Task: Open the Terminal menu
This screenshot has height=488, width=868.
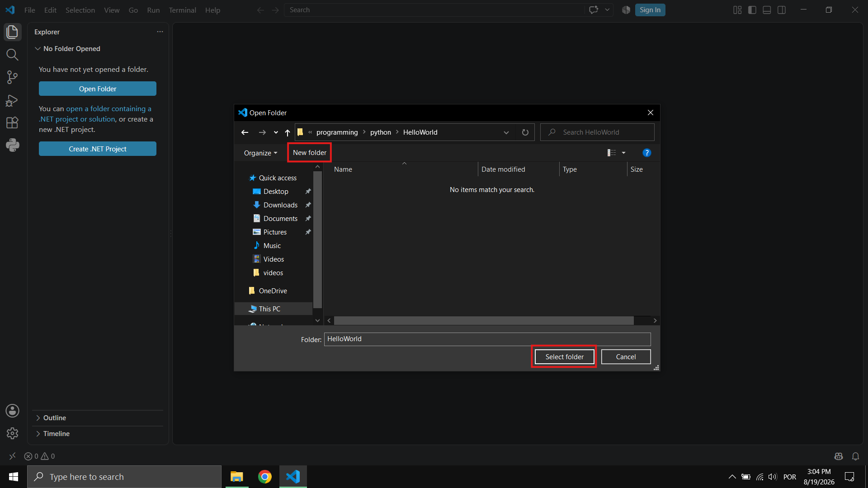Action: pos(182,10)
